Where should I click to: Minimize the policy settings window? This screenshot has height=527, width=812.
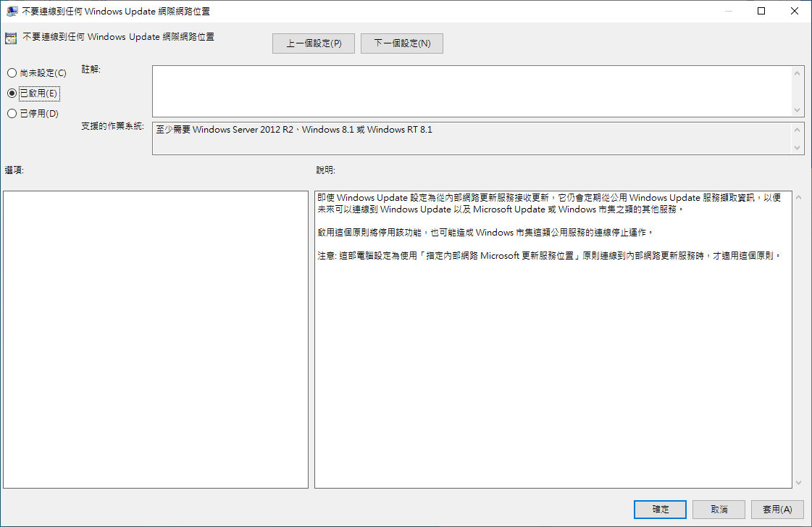tap(729, 11)
